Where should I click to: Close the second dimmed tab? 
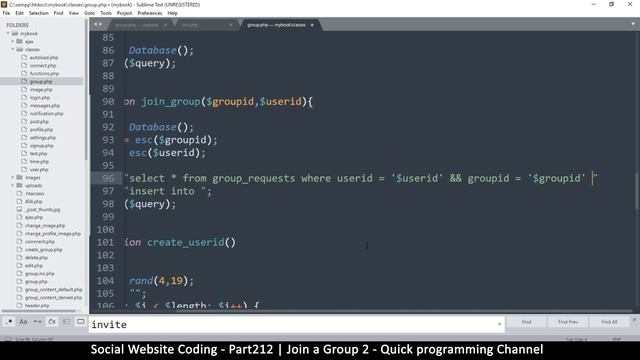pos(231,25)
